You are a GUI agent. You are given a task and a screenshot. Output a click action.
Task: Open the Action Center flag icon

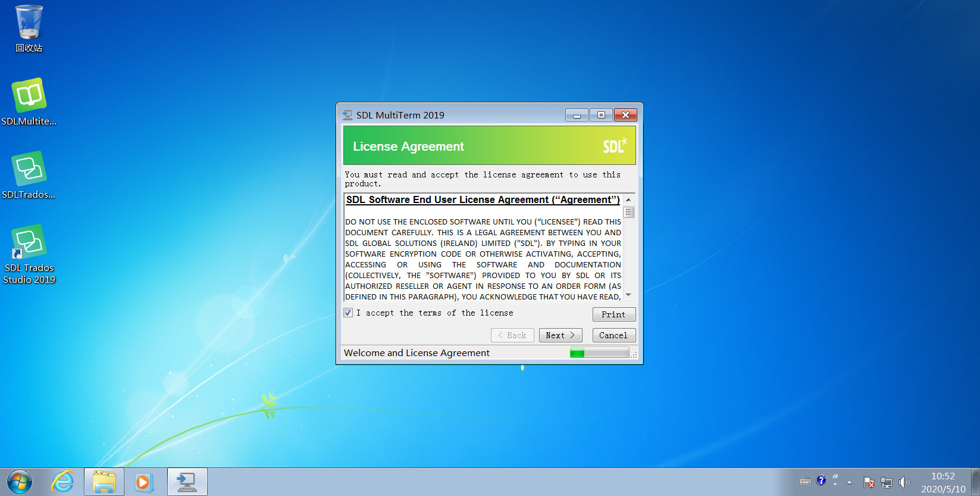(869, 482)
